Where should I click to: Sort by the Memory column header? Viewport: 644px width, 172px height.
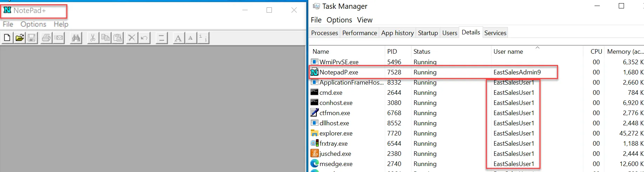tap(625, 51)
